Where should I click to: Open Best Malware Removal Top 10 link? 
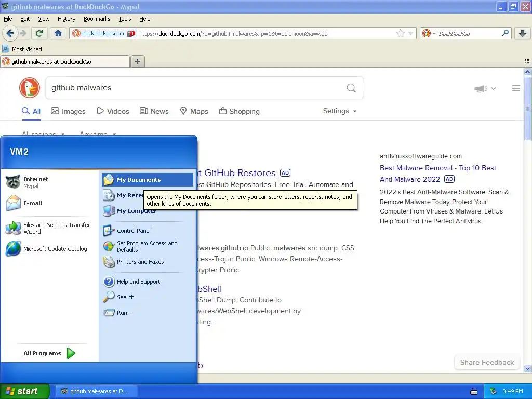click(437, 174)
